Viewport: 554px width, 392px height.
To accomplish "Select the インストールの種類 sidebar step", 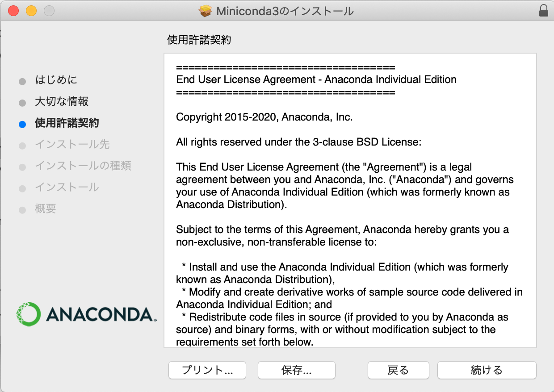I will pos(83,166).
